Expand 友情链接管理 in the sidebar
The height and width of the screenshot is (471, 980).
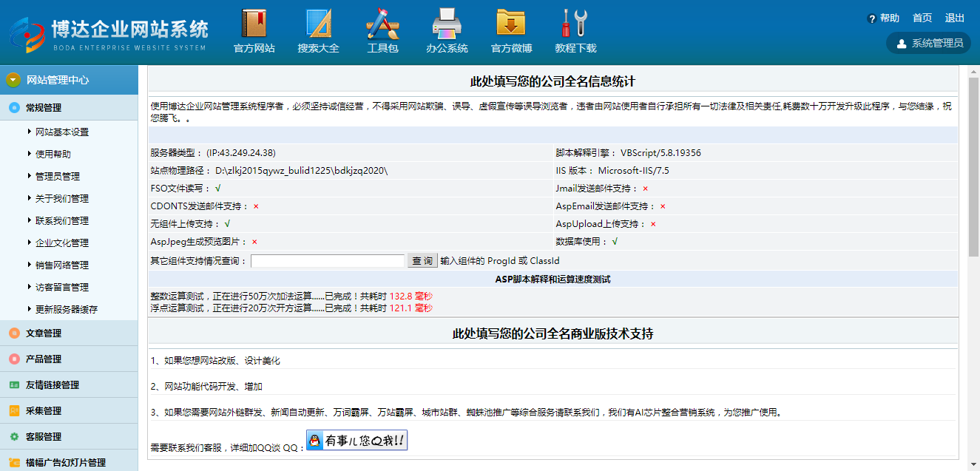(x=52, y=385)
